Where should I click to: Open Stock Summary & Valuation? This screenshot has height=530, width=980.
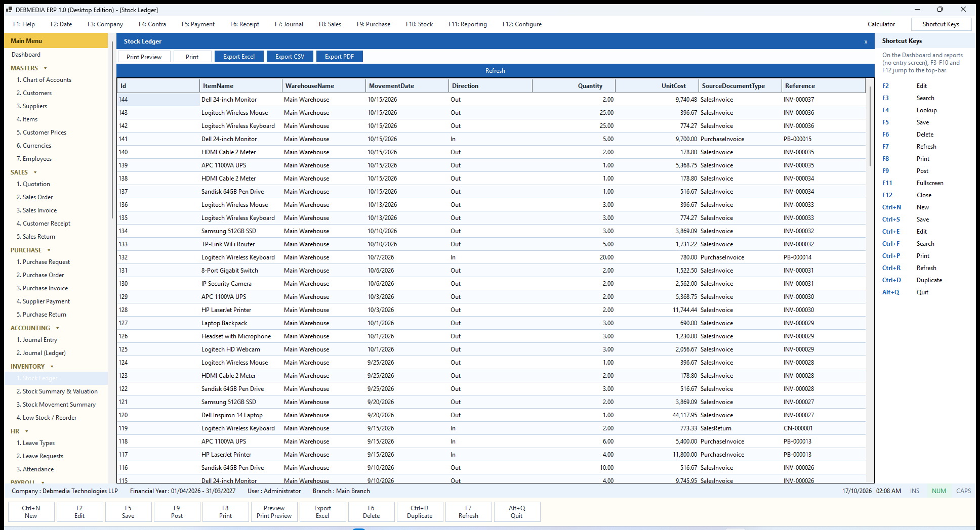(x=57, y=391)
